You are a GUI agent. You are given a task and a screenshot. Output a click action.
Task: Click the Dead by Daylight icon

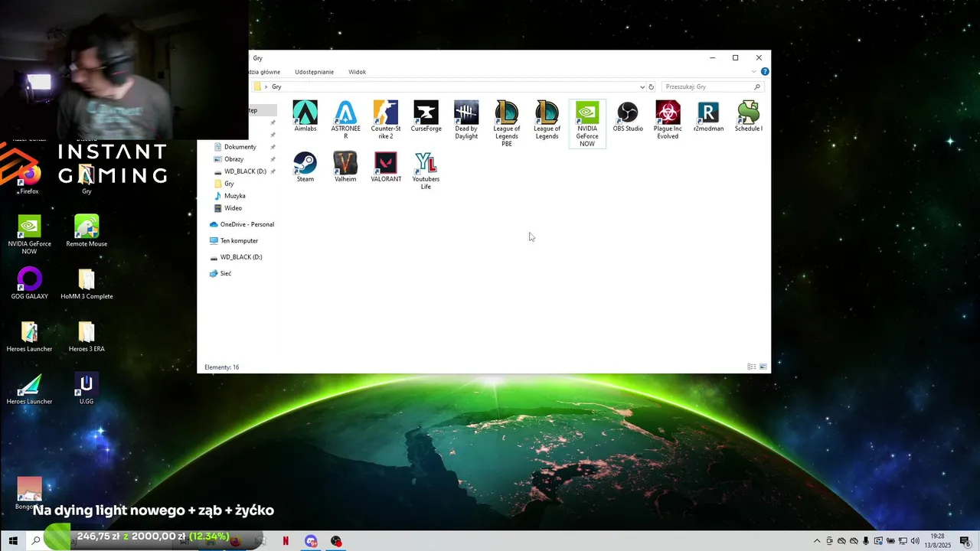click(466, 120)
